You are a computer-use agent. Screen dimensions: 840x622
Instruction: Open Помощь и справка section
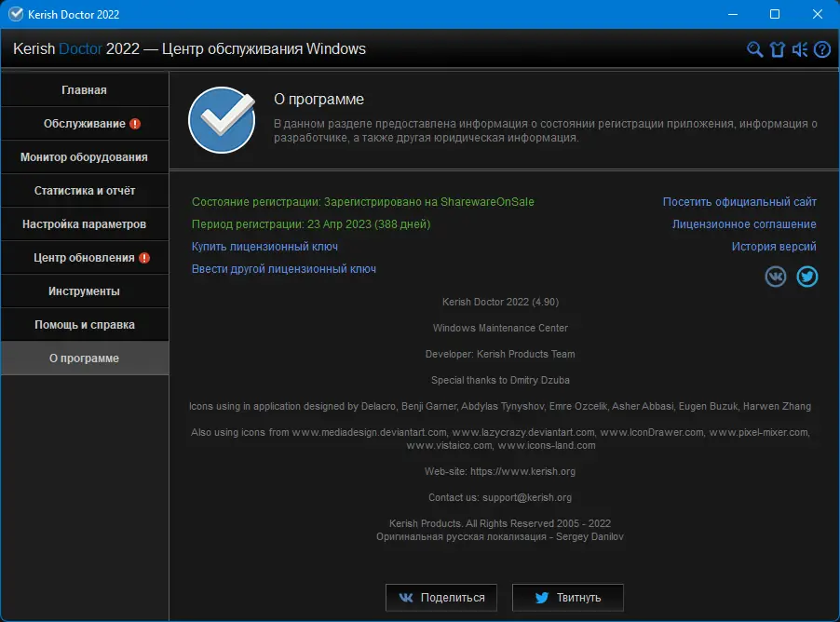point(85,325)
